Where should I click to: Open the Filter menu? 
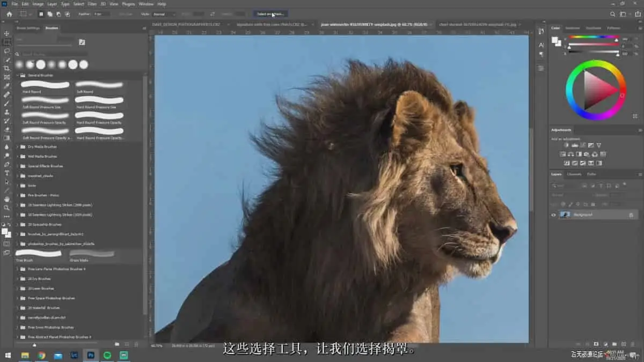[92, 4]
